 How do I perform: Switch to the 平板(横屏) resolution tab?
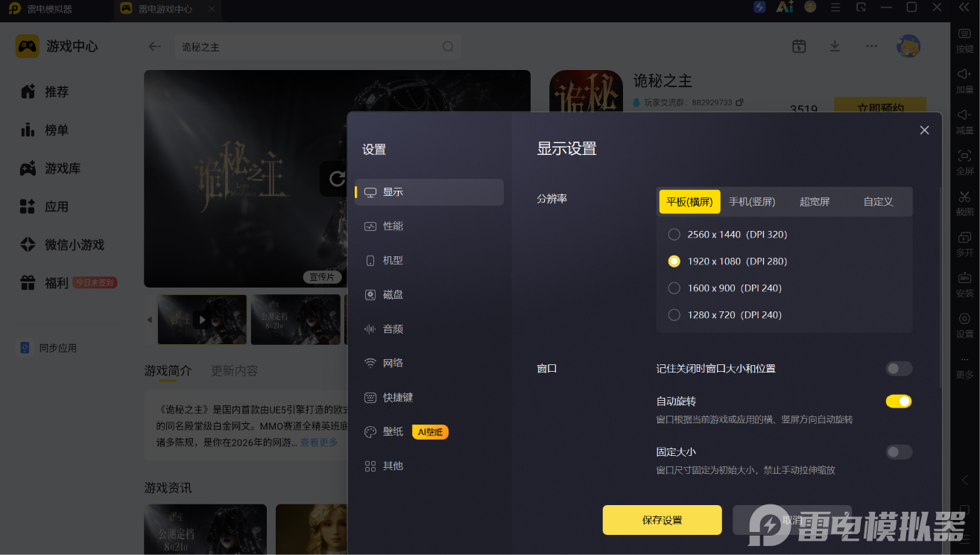point(689,201)
